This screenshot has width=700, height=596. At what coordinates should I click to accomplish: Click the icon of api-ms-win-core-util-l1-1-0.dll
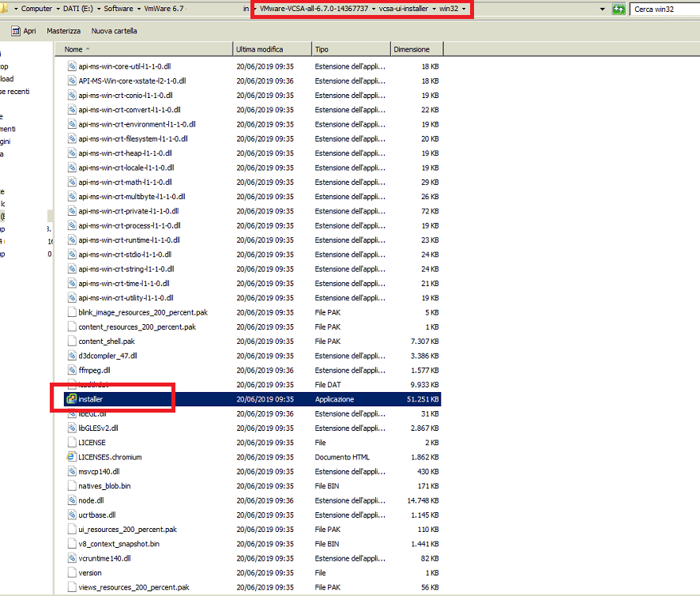click(x=71, y=66)
